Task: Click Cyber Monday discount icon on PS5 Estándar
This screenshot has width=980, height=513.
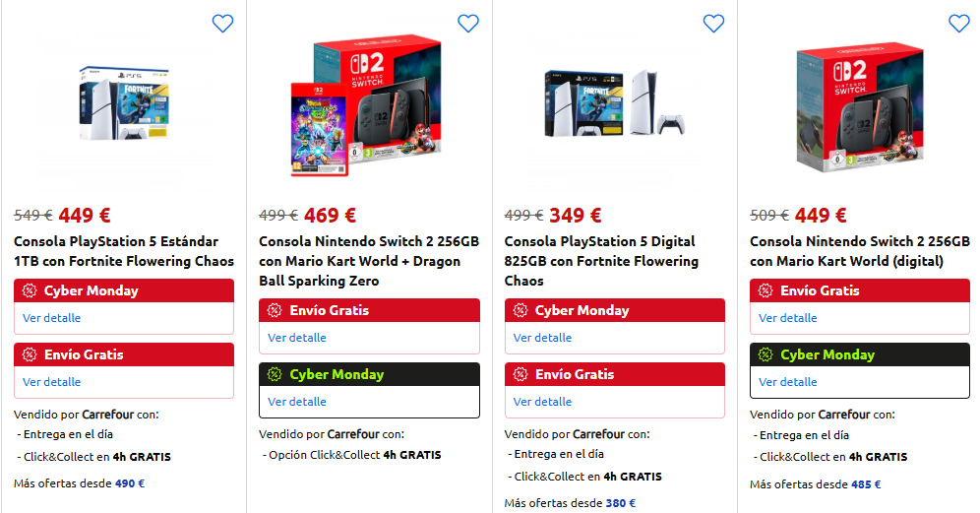Action: pyautogui.click(x=30, y=291)
